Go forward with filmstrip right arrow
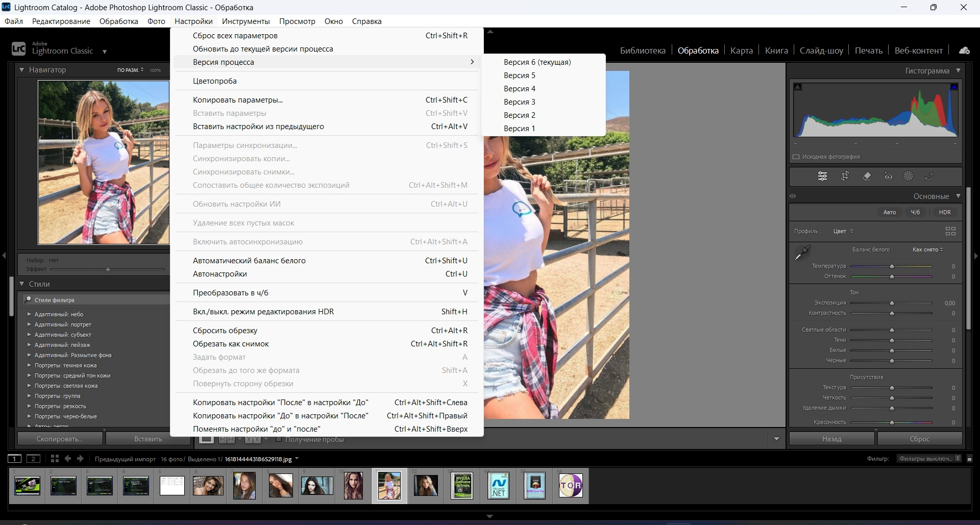Viewport: 980px width, 525px height. (x=80, y=459)
